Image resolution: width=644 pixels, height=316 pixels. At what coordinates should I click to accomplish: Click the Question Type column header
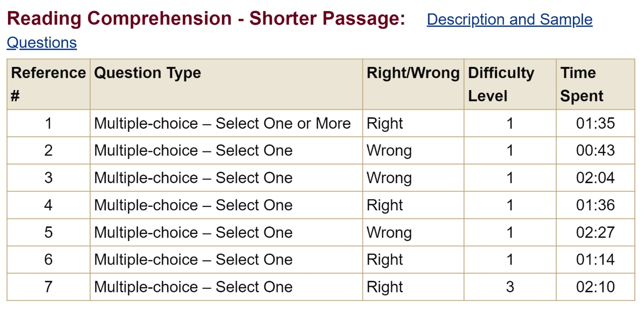(148, 73)
